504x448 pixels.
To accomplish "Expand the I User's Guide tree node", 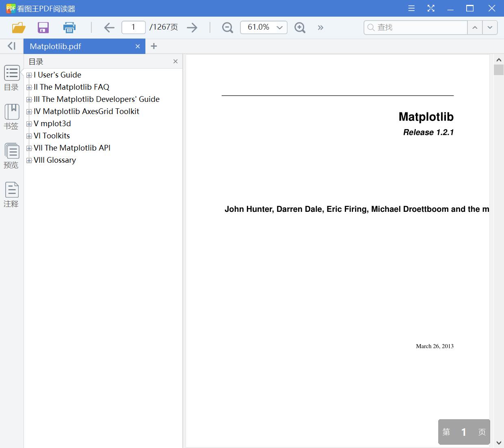I will click(29, 75).
